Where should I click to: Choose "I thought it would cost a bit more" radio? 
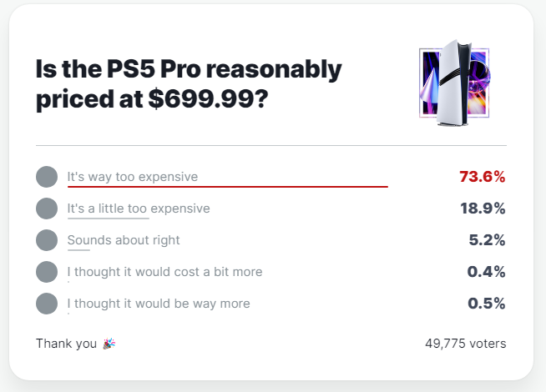coord(47,272)
